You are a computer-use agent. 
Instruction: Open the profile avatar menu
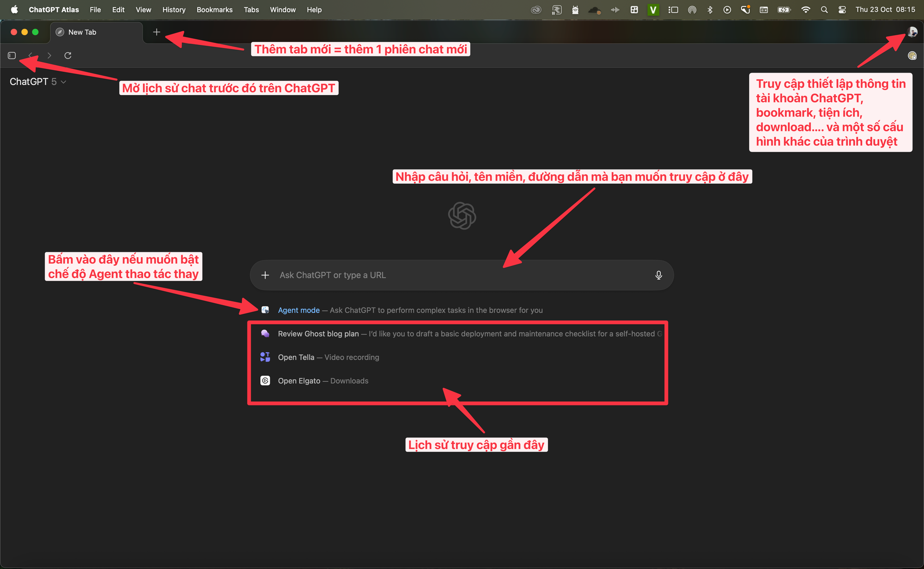(x=912, y=32)
